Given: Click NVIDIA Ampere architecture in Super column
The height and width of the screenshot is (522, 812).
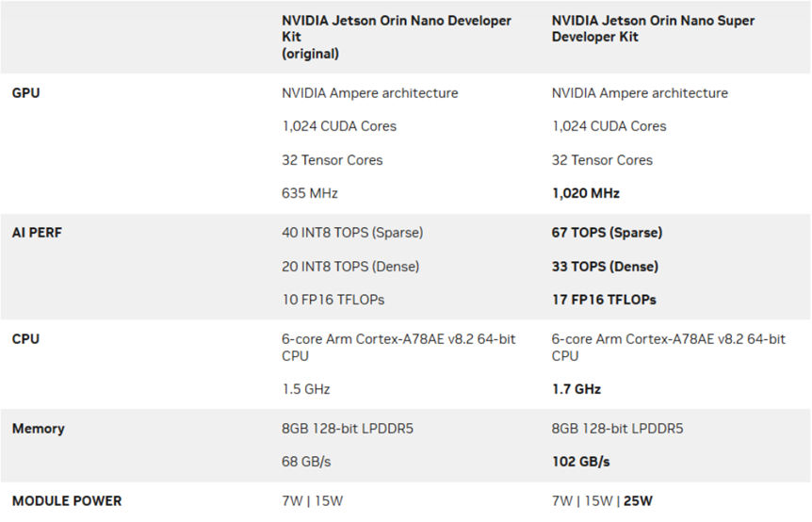Looking at the screenshot, I should [640, 93].
